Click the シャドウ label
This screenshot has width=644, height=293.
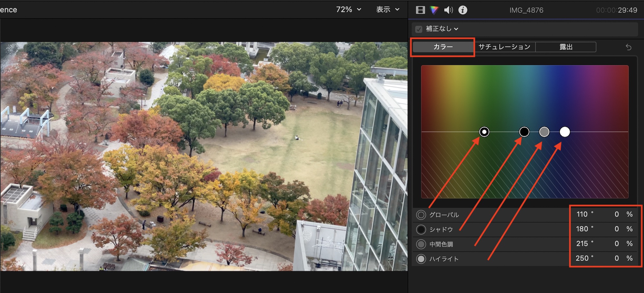tap(441, 230)
